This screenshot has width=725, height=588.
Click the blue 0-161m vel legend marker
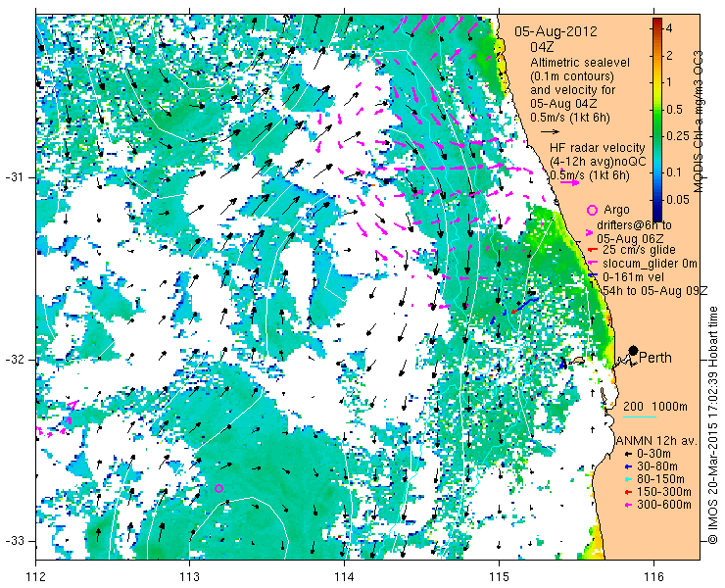[592, 276]
